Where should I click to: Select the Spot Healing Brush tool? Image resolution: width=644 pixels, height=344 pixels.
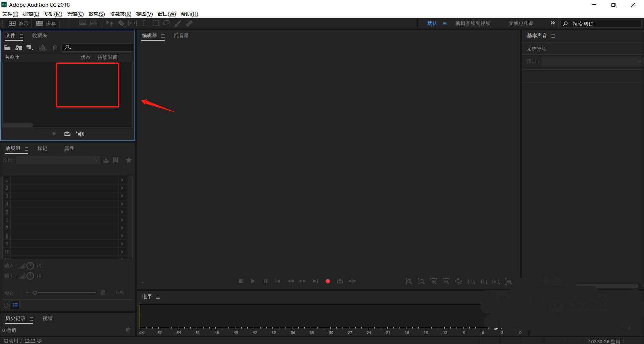189,23
